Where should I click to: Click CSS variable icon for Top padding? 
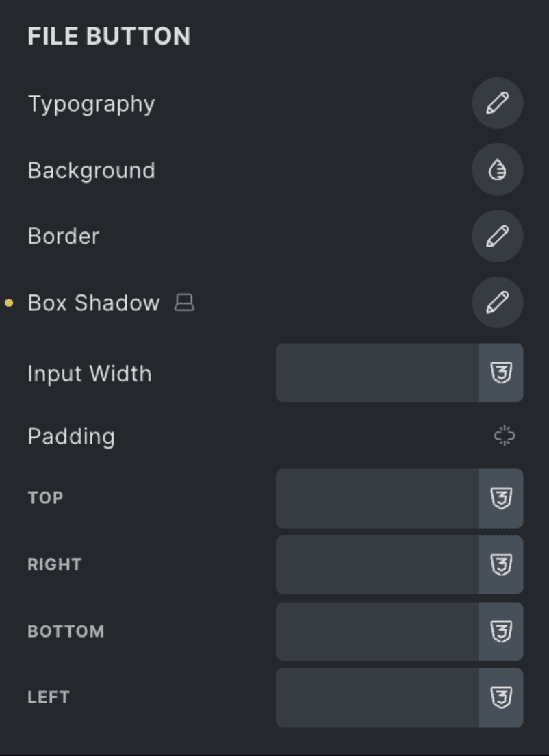coord(501,499)
